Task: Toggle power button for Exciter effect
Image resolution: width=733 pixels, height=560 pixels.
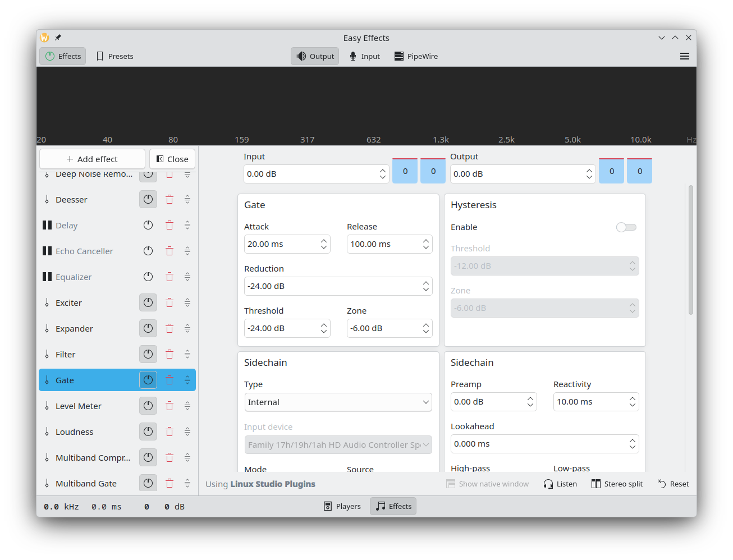Action: point(148,303)
